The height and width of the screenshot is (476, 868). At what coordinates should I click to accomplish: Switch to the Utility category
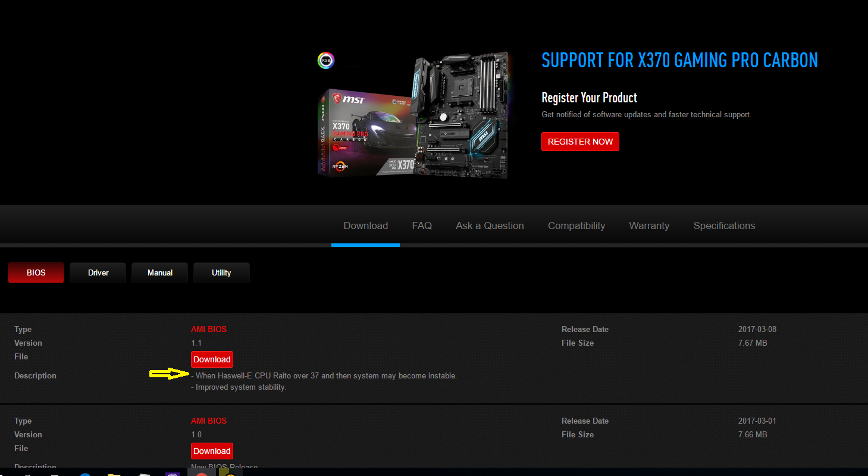pyautogui.click(x=221, y=273)
